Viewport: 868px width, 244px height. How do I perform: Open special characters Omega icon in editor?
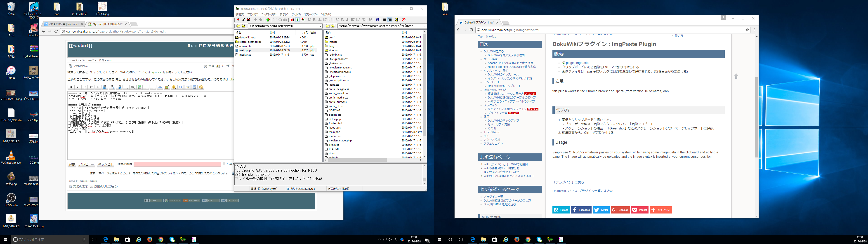181,87
